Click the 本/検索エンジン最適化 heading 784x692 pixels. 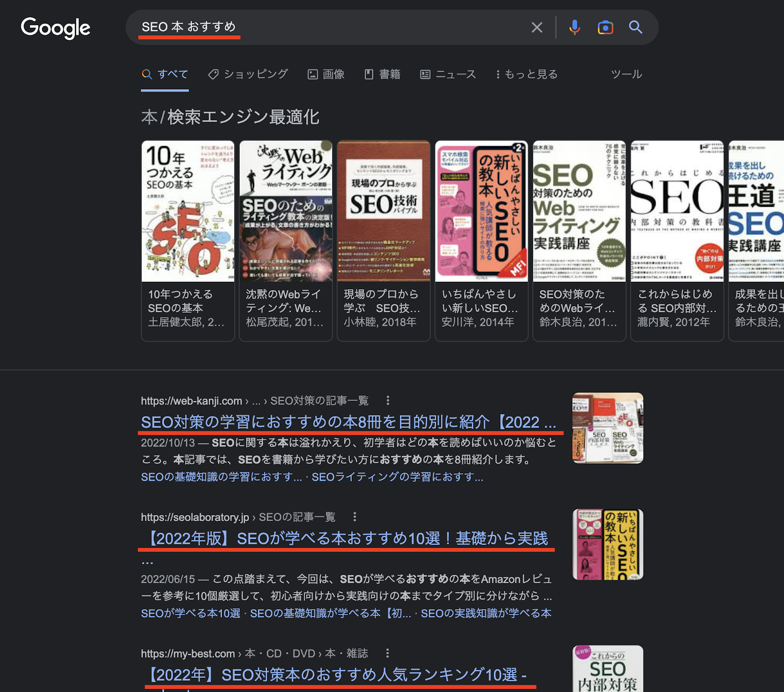[230, 117]
